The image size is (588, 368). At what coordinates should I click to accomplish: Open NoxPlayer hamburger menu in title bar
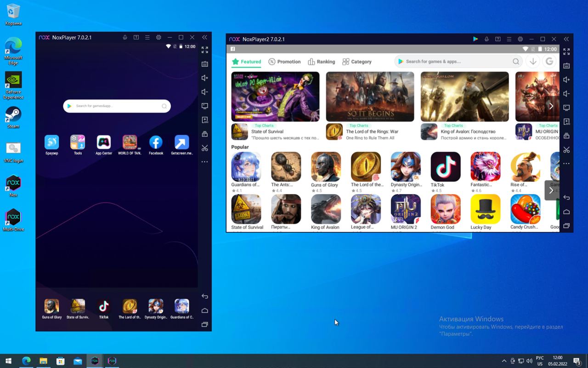147,37
